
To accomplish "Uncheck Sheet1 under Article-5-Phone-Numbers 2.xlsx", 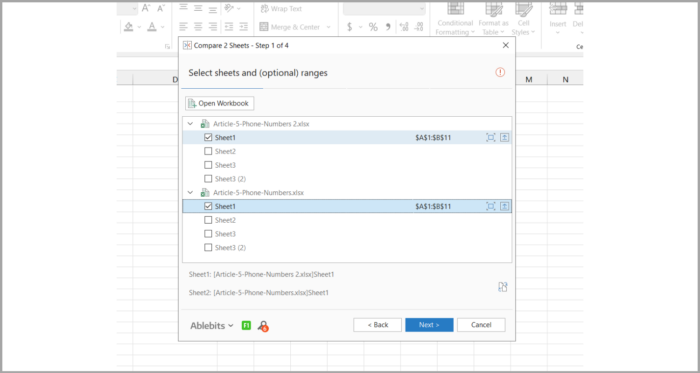I will [x=208, y=138].
